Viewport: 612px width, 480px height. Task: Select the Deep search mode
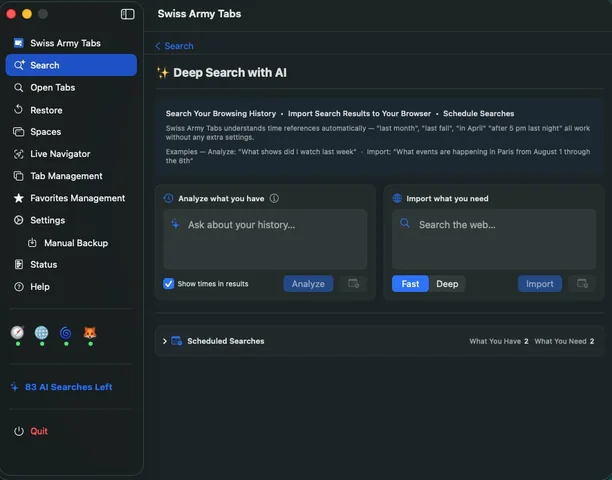pos(447,284)
